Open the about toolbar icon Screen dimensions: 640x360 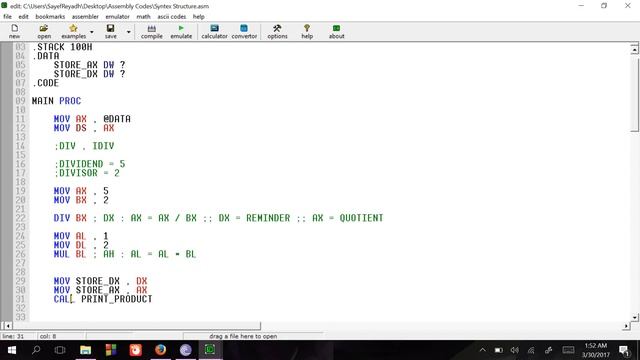coord(336,31)
